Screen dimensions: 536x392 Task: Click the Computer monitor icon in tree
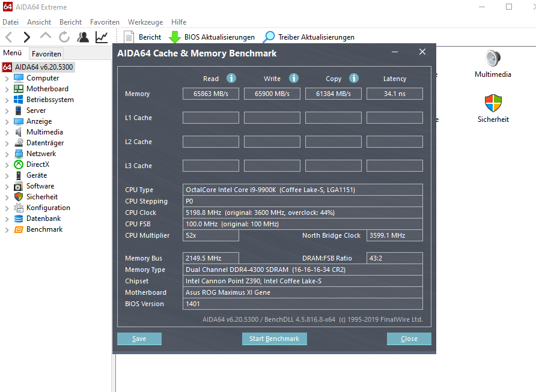pos(19,78)
